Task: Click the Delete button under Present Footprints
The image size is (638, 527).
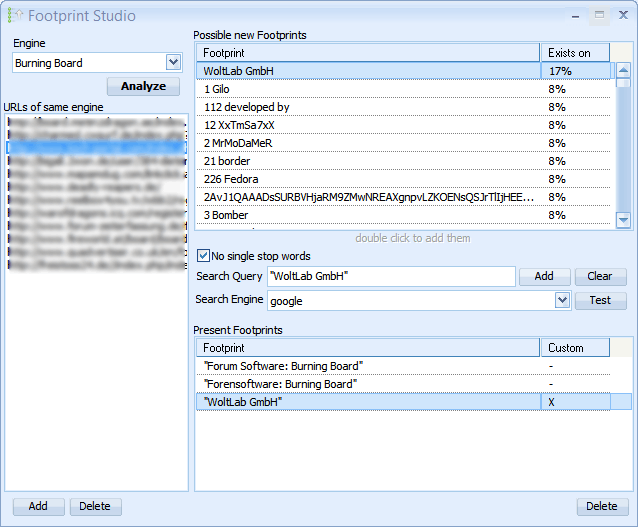Action: pyautogui.click(x=601, y=506)
